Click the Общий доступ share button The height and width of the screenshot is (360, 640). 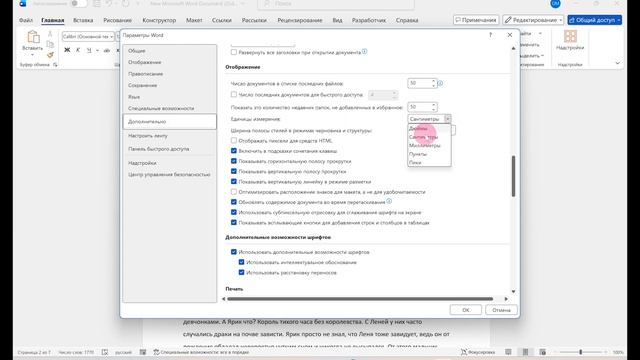(595, 20)
